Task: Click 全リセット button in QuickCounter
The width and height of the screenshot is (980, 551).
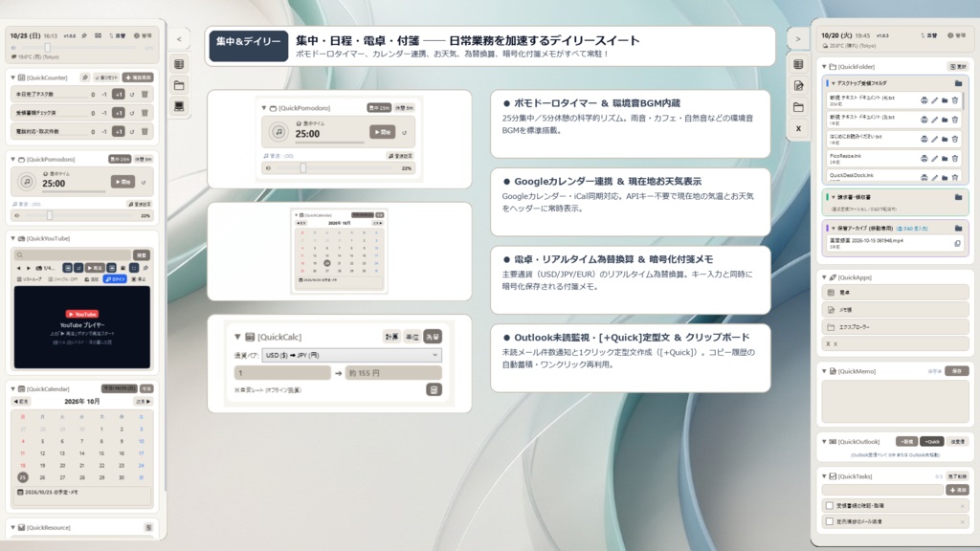Action: (106, 77)
